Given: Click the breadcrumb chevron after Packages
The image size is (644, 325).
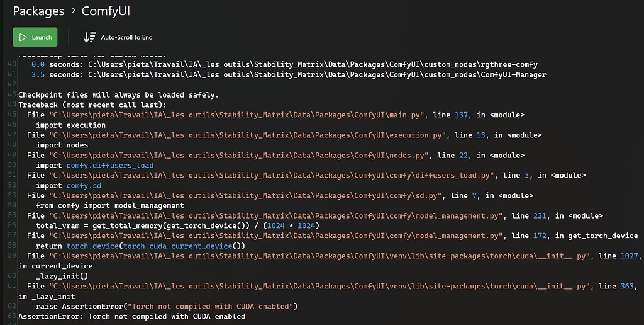Looking at the screenshot, I should [x=74, y=11].
